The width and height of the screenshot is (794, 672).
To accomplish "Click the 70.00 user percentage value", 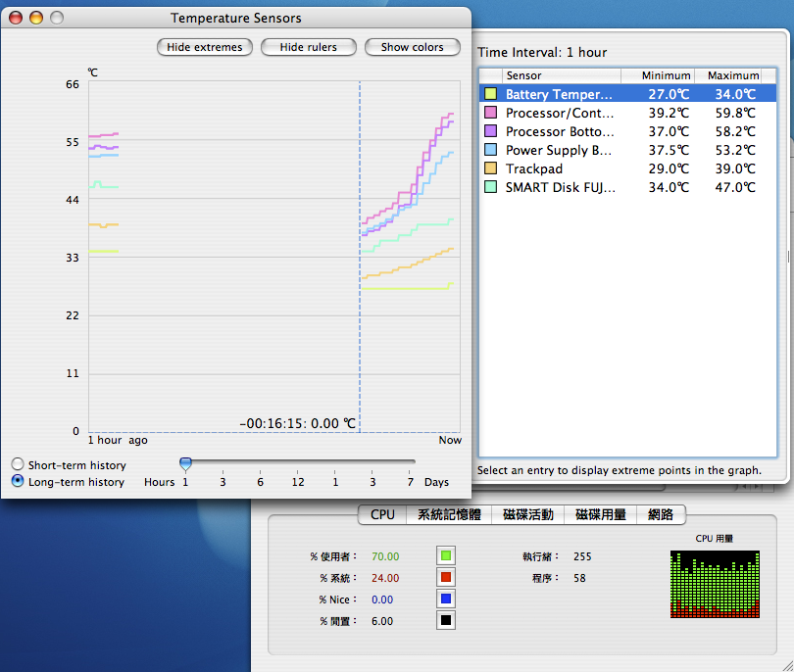I will tap(385, 556).
